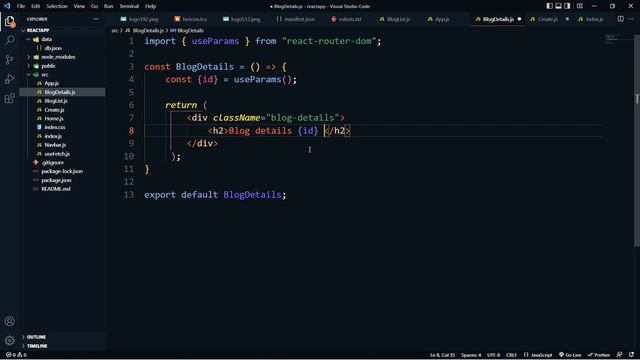Open the Manage gear icon
This screenshot has height=360, width=640.
pyautogui.click(x=10, y=340)
